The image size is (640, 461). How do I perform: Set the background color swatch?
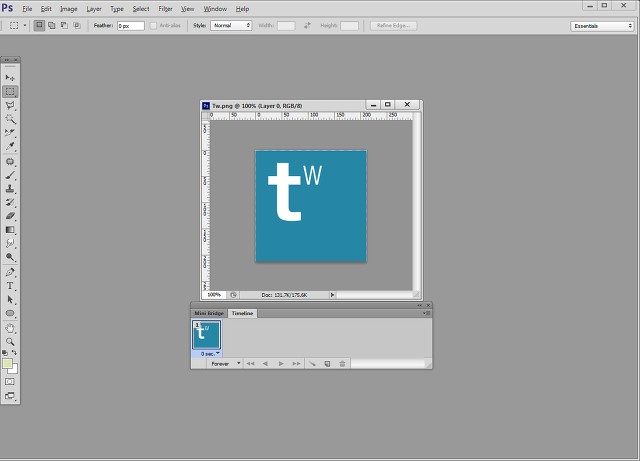click(15, 370)
